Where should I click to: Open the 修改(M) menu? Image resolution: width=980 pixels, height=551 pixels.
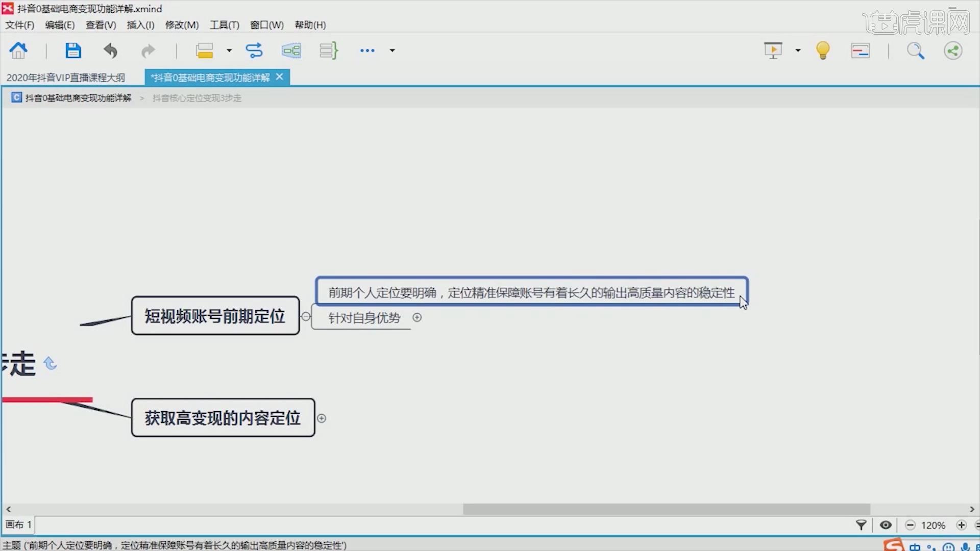coord(182,25)
